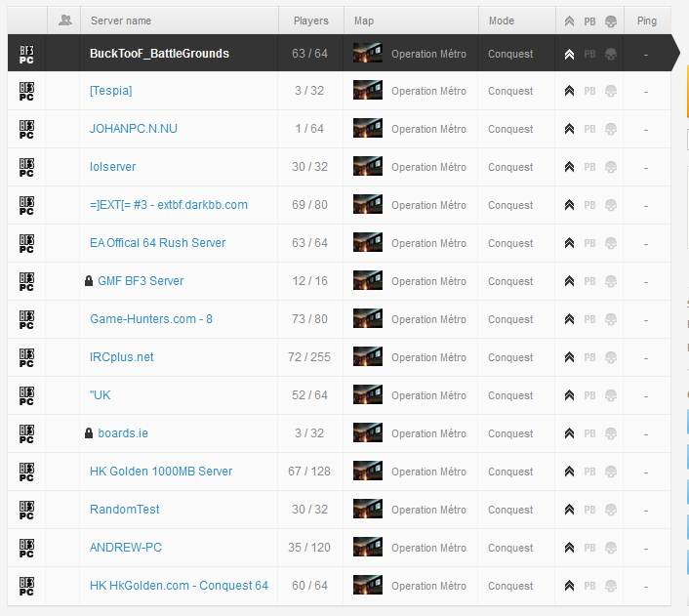Image resolution: width=689 pixels, height=616 pixels.
Task: Open the JOHANPC.N.NU server link
Action: (x=133, y=129)
